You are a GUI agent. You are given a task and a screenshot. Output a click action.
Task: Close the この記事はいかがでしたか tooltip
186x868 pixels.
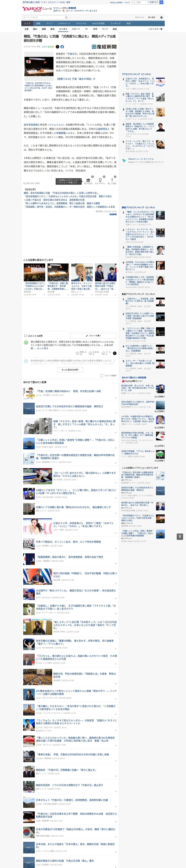click(x=80, y=180)
